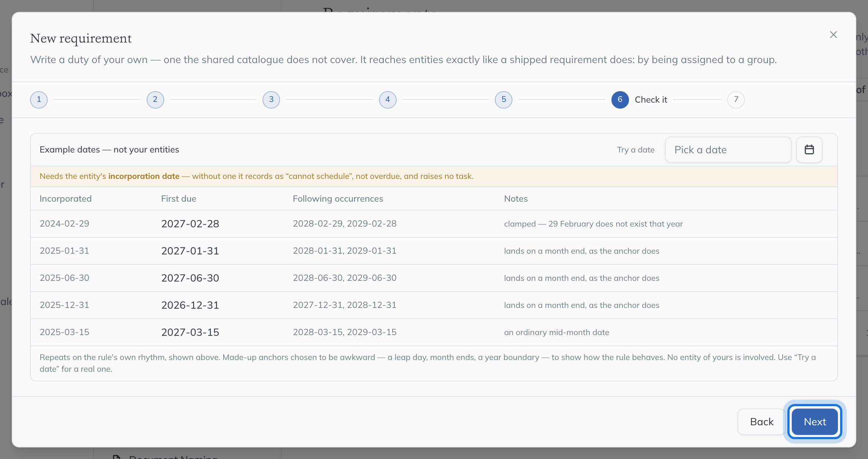This screenshot has width=868, height=459.
Task: Jump to wizard step 3
Action: [271, 100]
